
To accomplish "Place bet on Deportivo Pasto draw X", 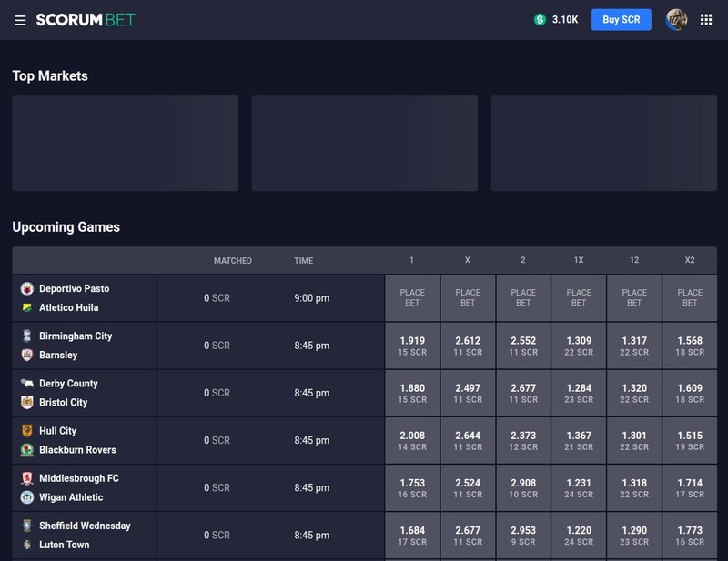I will (x=468, y=298).
